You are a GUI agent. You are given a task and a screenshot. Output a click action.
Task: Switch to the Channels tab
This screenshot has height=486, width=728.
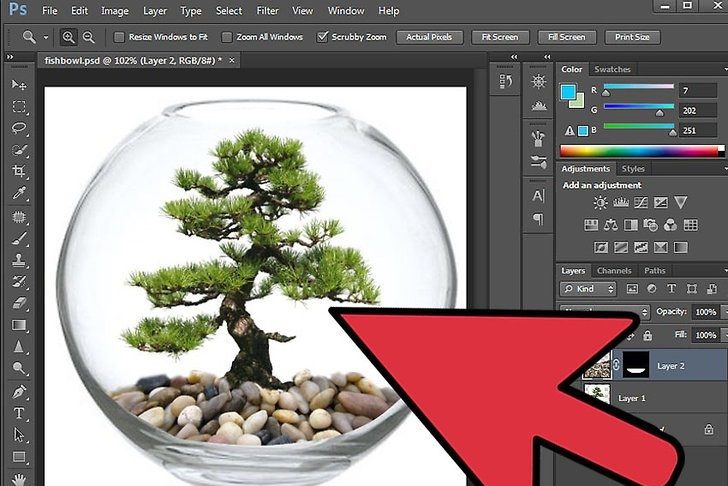tap(613, 271)
